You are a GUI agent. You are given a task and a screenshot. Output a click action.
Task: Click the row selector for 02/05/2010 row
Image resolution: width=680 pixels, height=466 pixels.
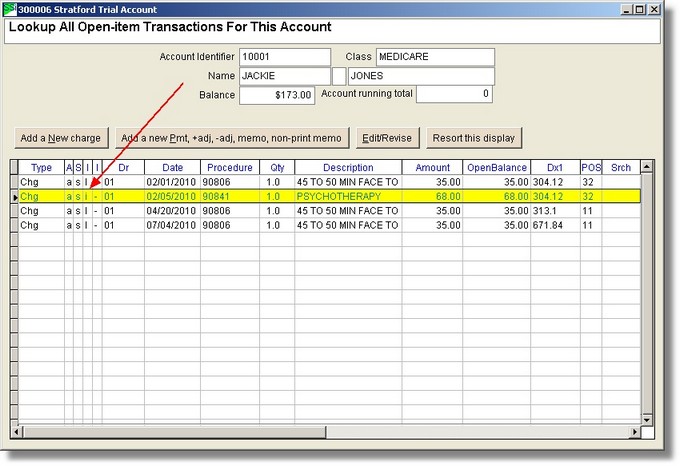pos(14,196)
